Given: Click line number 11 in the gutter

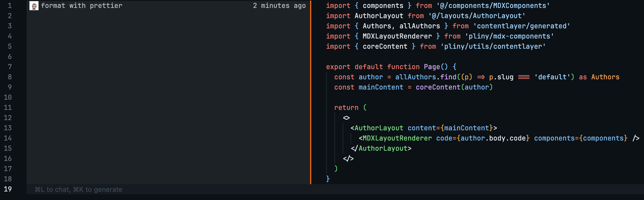Looking at the screenshot, I should (x=8, y=108).
